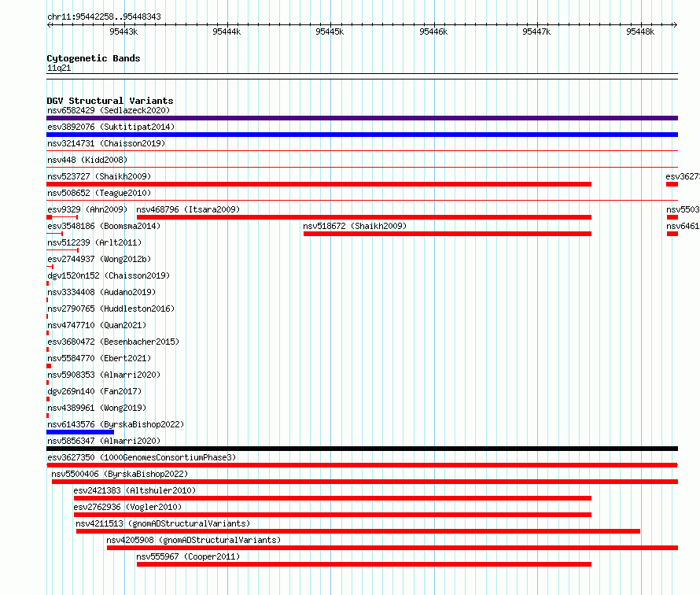Image resolution: width=700 pixels, height=595 pixels.
Task: Click nsv5500406 (ByrskaBishop2022) label
Action: point(120,474)
